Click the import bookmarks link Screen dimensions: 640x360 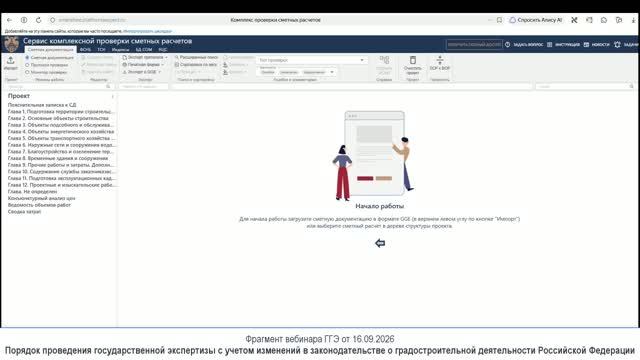coord(147,31)
